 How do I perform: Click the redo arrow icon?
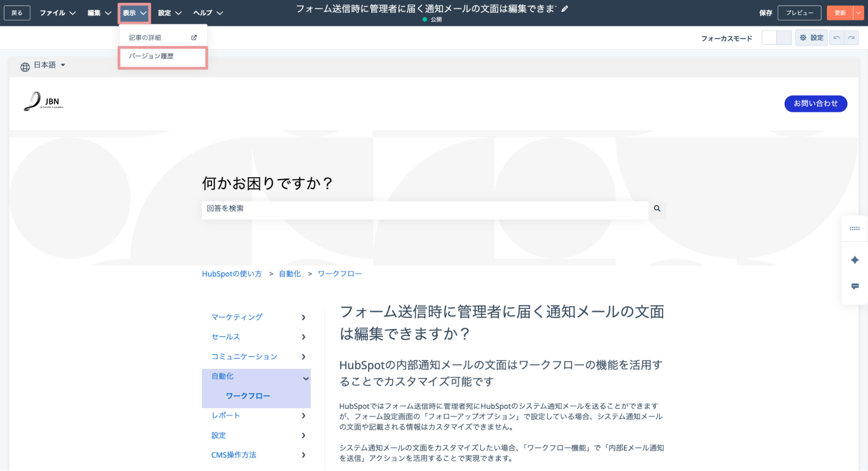point(851,38)
